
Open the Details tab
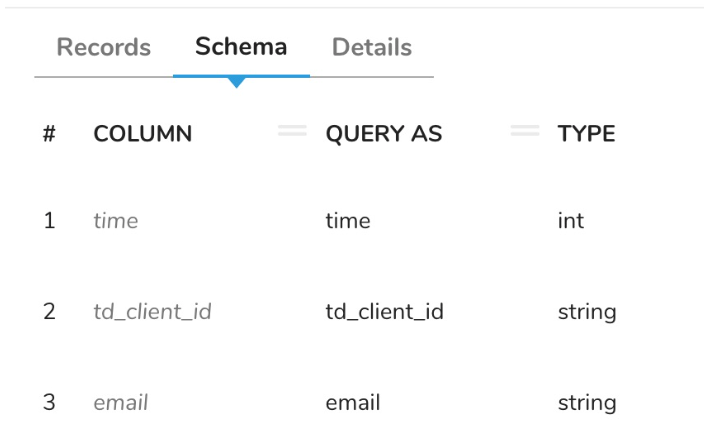(x=371, y=47)
